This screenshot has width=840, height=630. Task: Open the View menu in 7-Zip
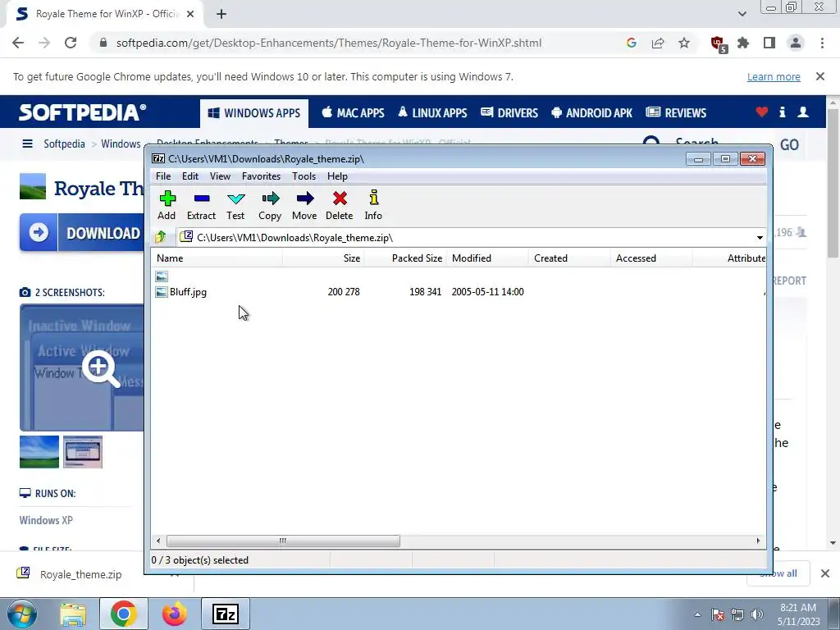pyautogui.click(x=220, y=176)
